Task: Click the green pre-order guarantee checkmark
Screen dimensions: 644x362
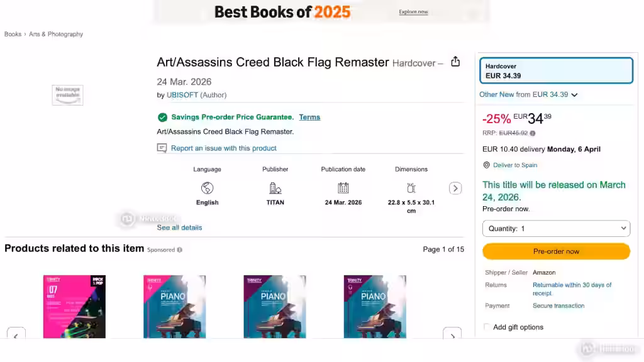Action: coord(162,117)
